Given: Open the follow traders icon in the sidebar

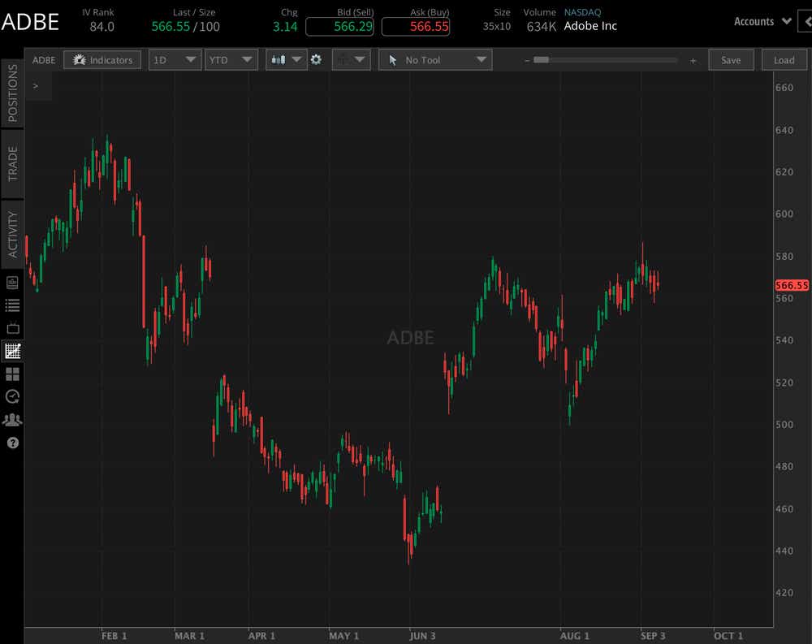Looking at the screenshot, I should [x=12, y=419].
